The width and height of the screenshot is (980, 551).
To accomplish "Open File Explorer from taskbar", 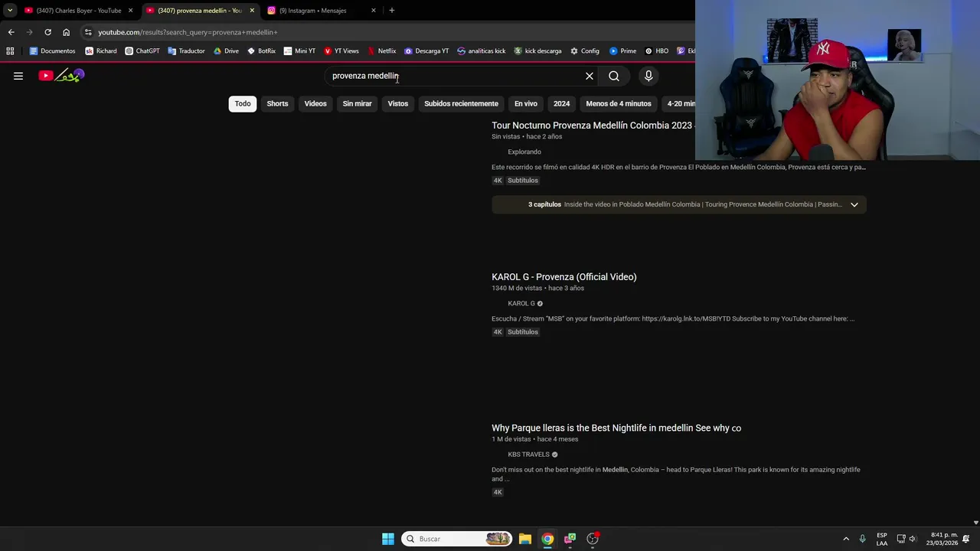I will click(x=525, y=539).
